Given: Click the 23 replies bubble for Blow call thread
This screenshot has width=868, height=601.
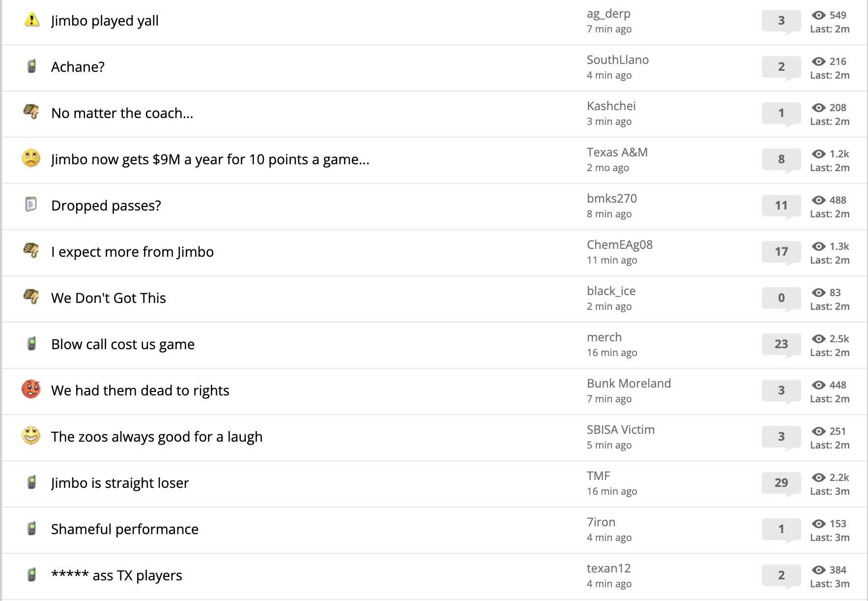Looking at the screenshot, I should click(x=781, y=344).
